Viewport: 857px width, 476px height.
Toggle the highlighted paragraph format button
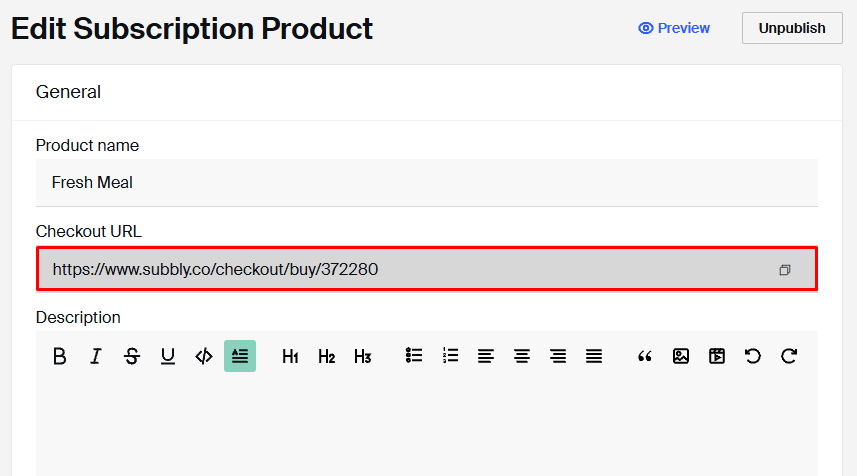240,356
